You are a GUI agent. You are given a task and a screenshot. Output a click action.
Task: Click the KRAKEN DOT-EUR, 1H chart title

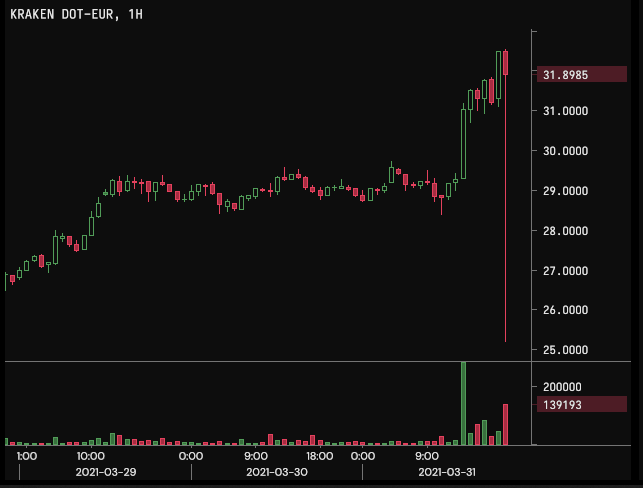76,14
